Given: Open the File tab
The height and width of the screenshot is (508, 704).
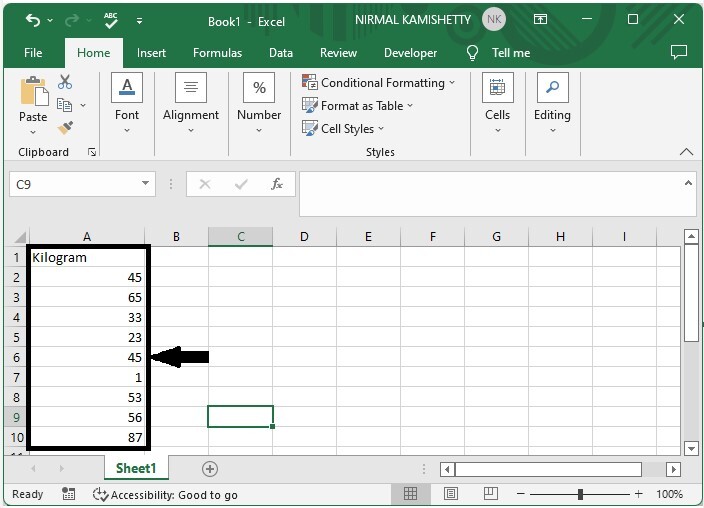Looking at the screenshot, I should [33, 53].
